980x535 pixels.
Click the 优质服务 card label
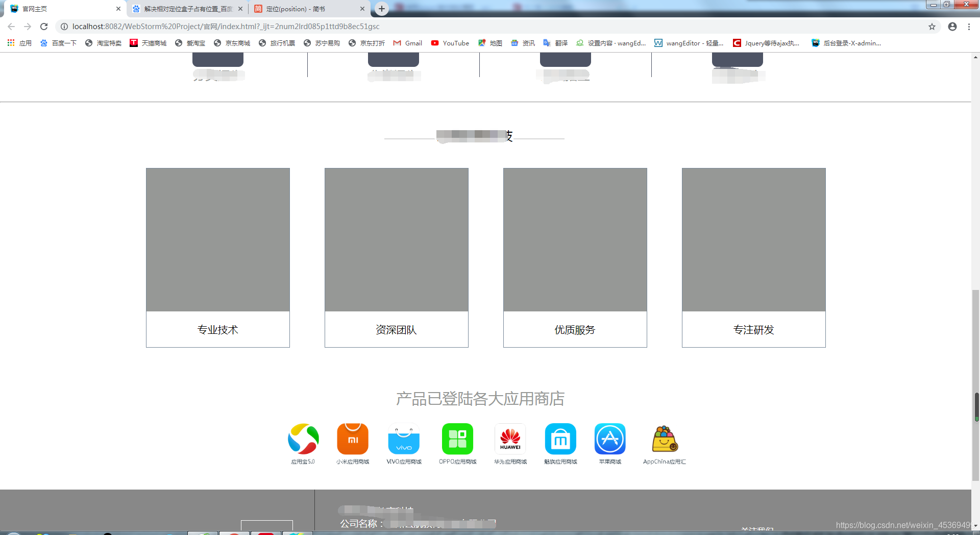coord(575,330)
